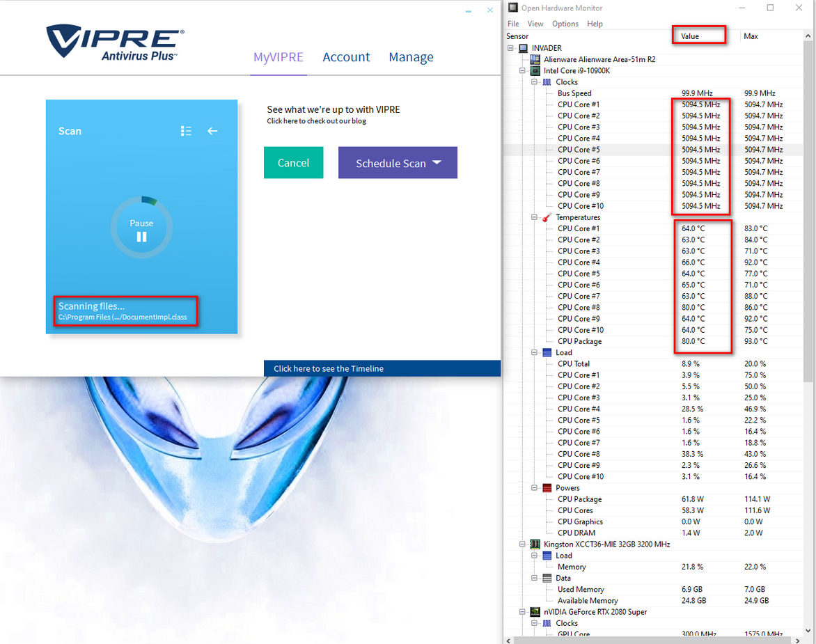Maximize the Open Hardware Monitor window
Screen dimensions: 816x644
coord(770,8)
